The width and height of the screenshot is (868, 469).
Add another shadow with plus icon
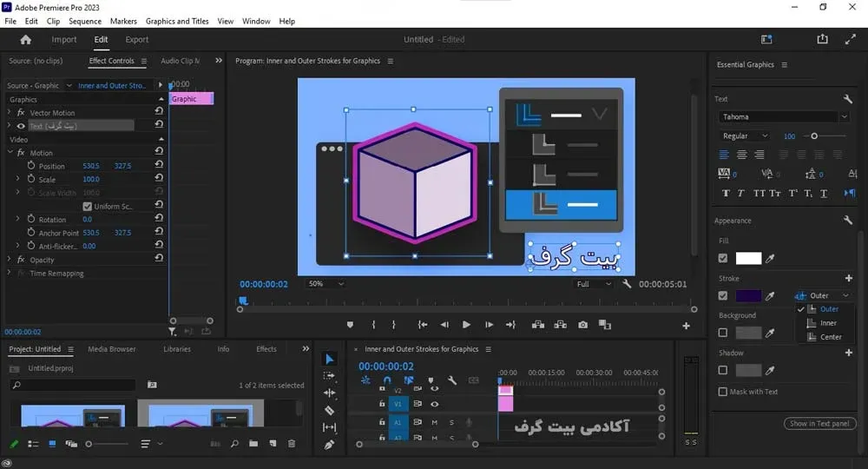pos(849,352)
